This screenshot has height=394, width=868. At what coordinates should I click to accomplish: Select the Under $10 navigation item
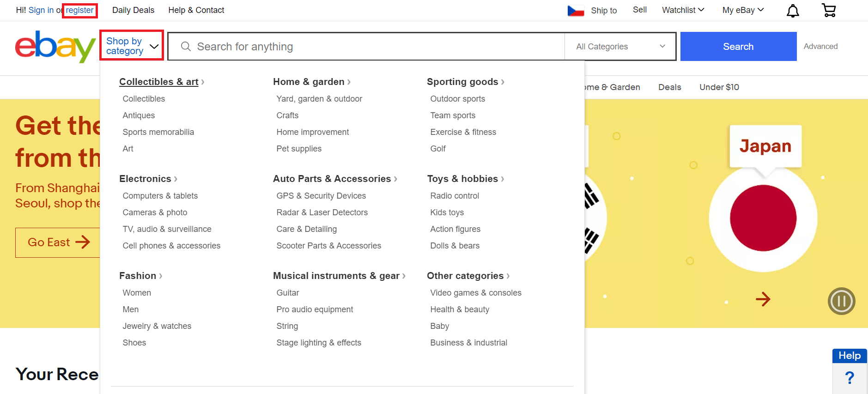pos(719,87)
